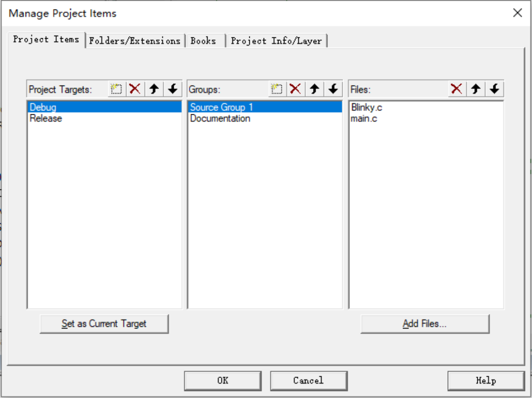Move selected group down
Viewport: 532px width, 398px height.
pyautogui.click(x=333, y=90)
